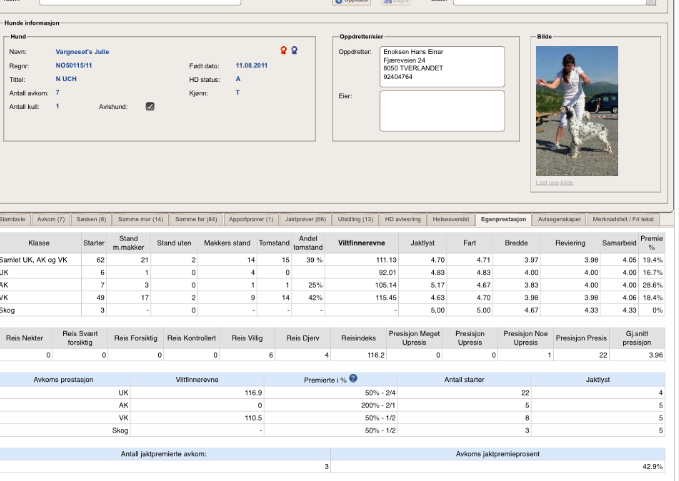Open the Samme mor (14) tab
This screenshot has width=679, height=481.
[x=141, y=218]
